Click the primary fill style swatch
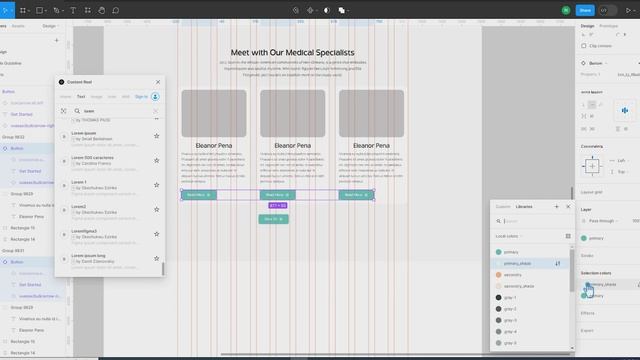This screenshot has width=640, height=360. tap(584, 238)
